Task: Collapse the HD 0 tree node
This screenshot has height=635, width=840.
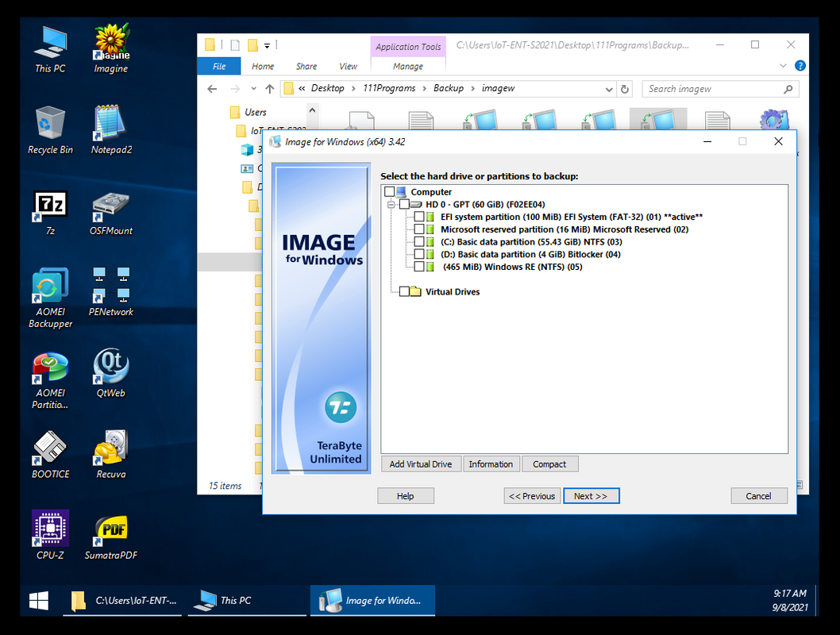Action: 391,205
